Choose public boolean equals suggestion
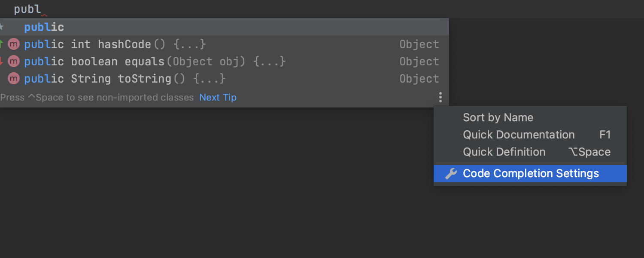Screen dimensions: 644x258 pos(155,61)
